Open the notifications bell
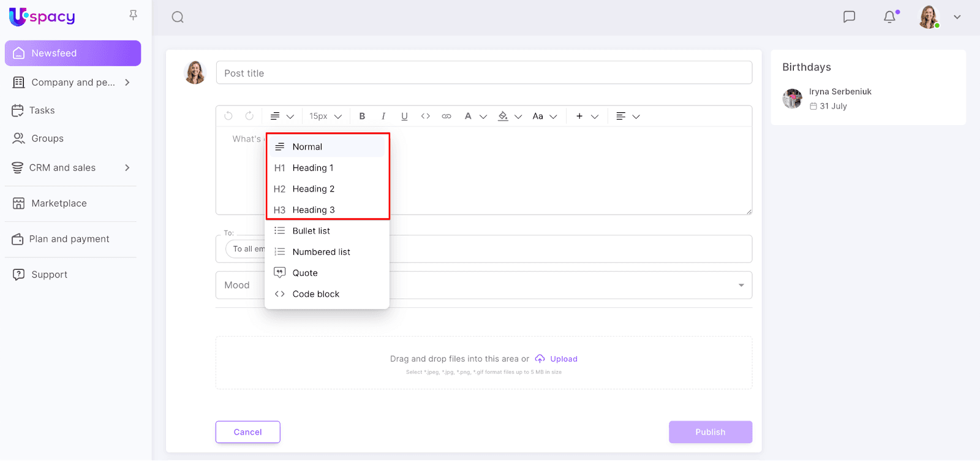Image resolution: width=980 pixels, height=461 pixels. click(x=890, y=17)
